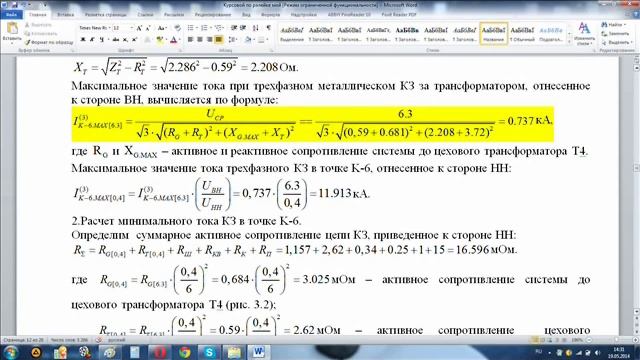This screenshot has width=640, height=360.
Task: Center the text
Action: point(200,40)
